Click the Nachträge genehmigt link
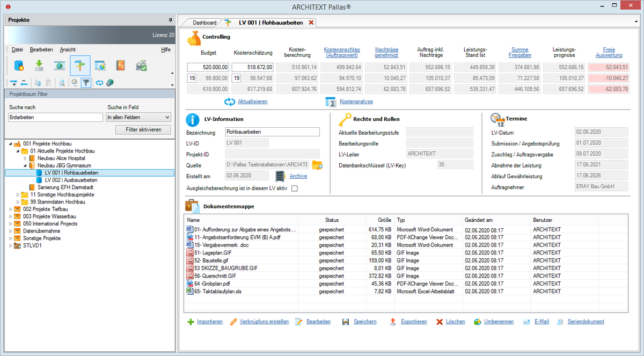This screenshot has width=644, height=356. tap(386, 52)
